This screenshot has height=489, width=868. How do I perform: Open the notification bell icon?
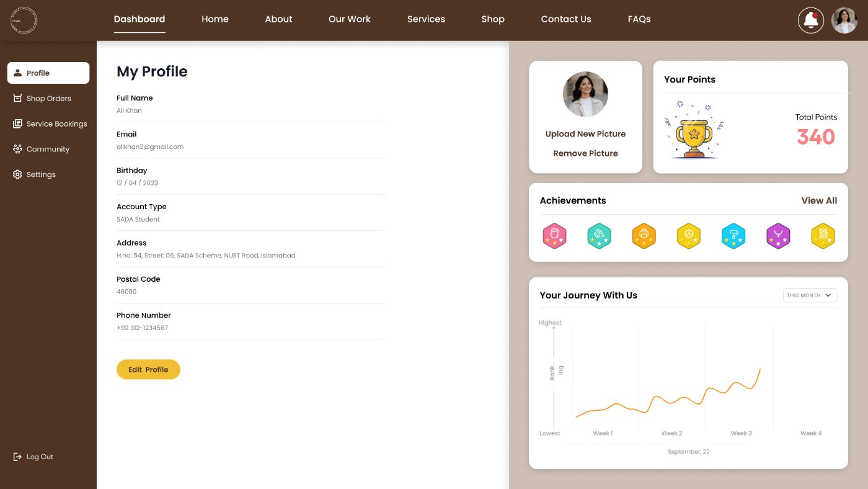click(x=810, y=20)
